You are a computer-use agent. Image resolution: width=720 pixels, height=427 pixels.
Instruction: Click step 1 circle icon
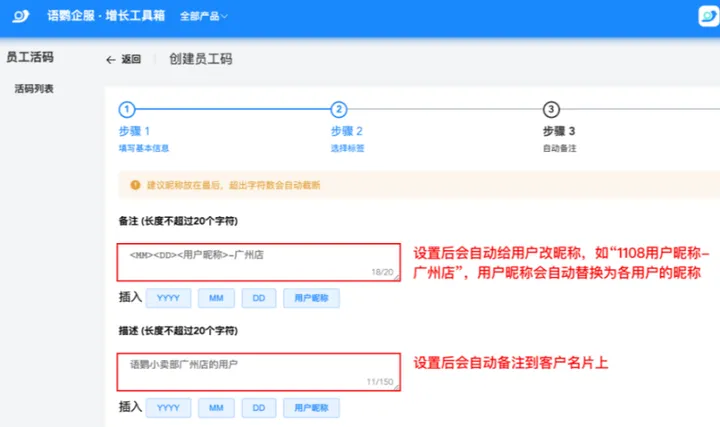coord(127,110)
